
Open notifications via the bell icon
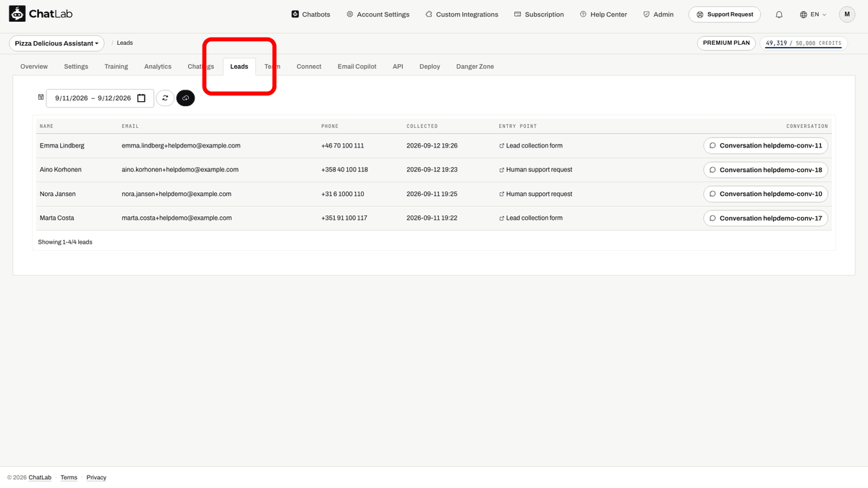tap(779, 14)
